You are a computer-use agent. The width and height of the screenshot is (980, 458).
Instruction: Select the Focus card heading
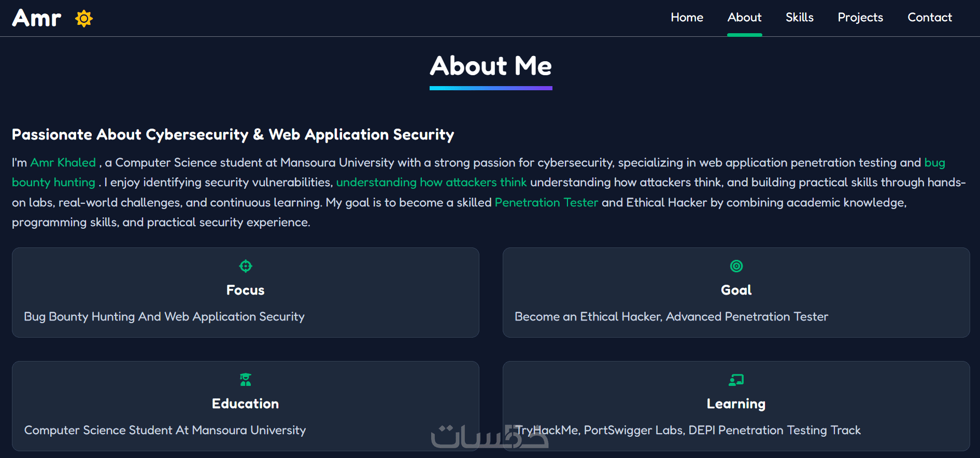coord(246,290)
